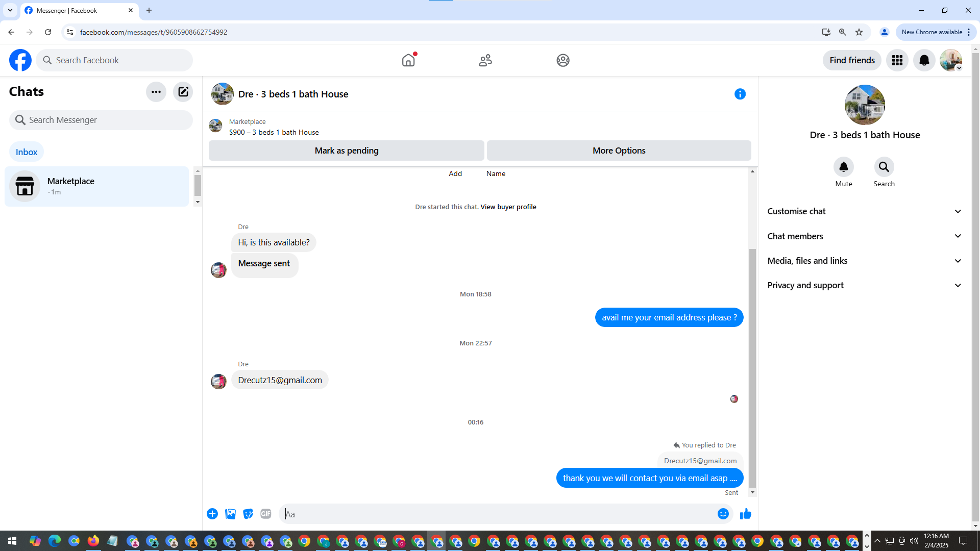The height and width of the screenshot is (551, 980).
Task: Open the tab search dropdown arrow
Action: pyautogui.click(x=10, y=10)
